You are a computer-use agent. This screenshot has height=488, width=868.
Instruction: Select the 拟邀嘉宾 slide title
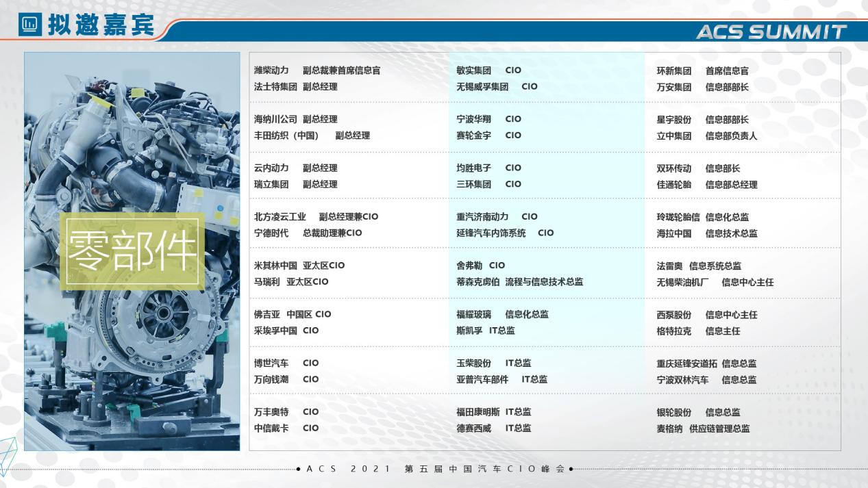[x=100, y=26]
